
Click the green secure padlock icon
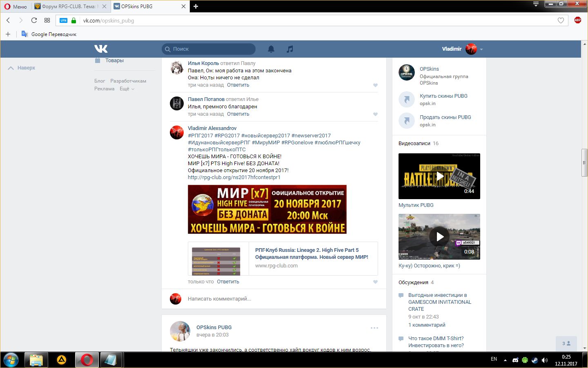(x=73, y=20)
